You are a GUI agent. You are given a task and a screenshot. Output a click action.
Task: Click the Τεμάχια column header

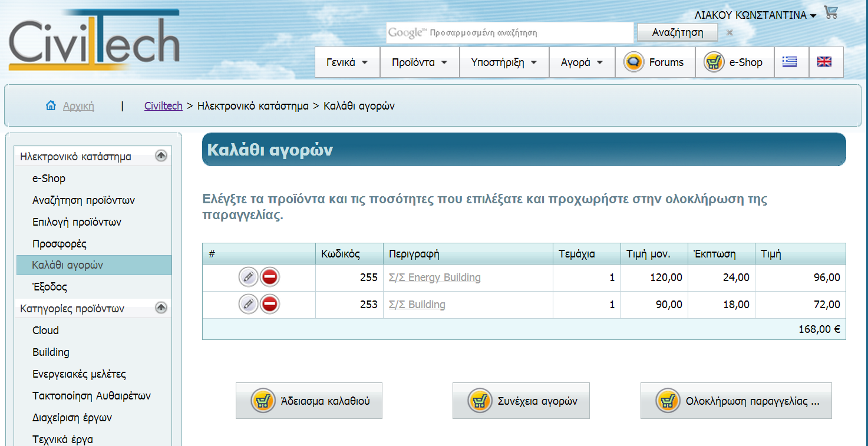pos(586,254)
